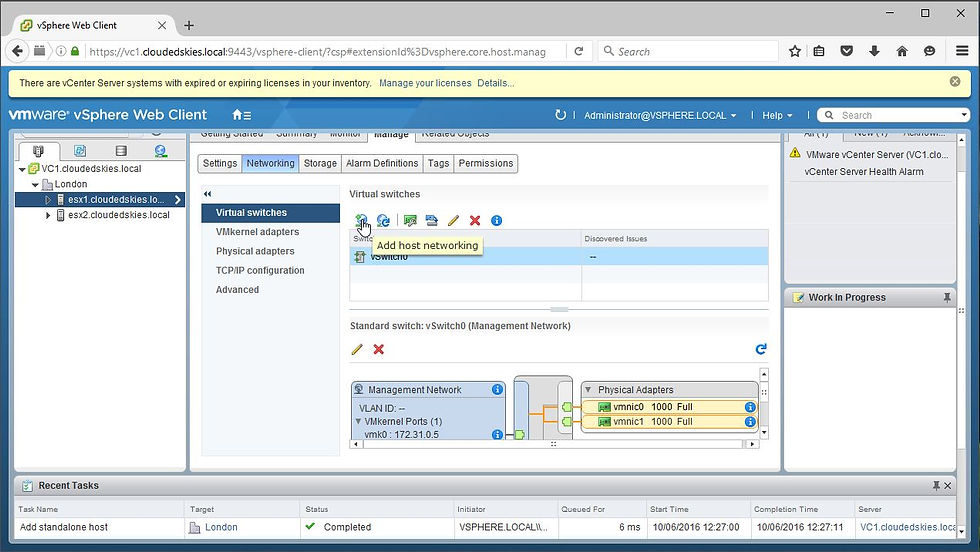Image resolution: width=980 pixels, height=552 pixels.
Task: Click the chevron beside esx1.cloudedskies host
Action: pyautogui.click(x=178, y=200)
